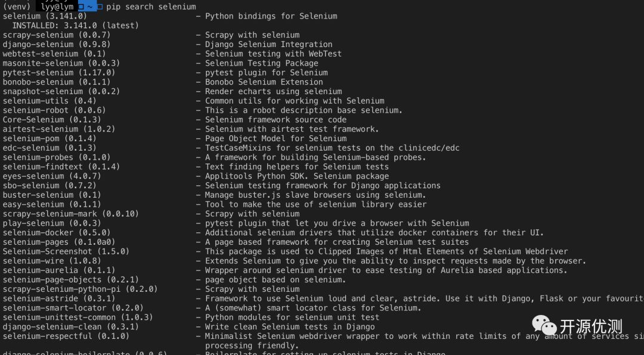Click the 'Render echarts using selenium' description
Image resolution: width=644 pixels, height=355 pixels.
[x=274, y=92]
